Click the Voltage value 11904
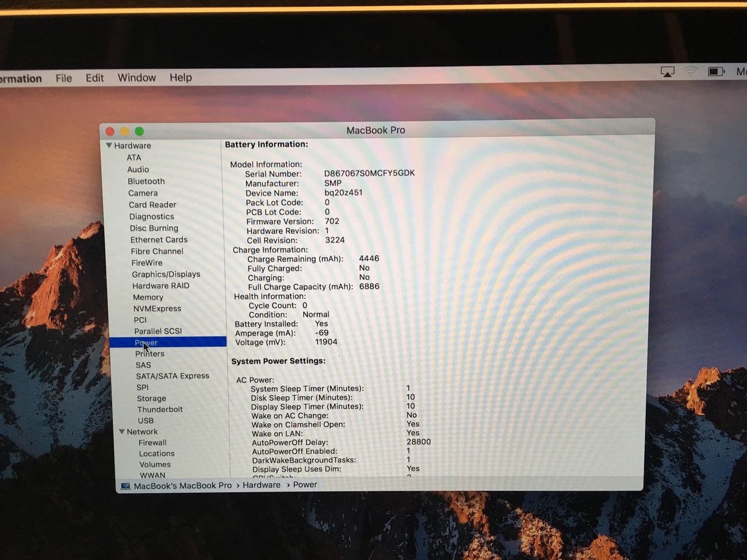The height and width of the screenshot is (560, 747). (x=326, y=342)
